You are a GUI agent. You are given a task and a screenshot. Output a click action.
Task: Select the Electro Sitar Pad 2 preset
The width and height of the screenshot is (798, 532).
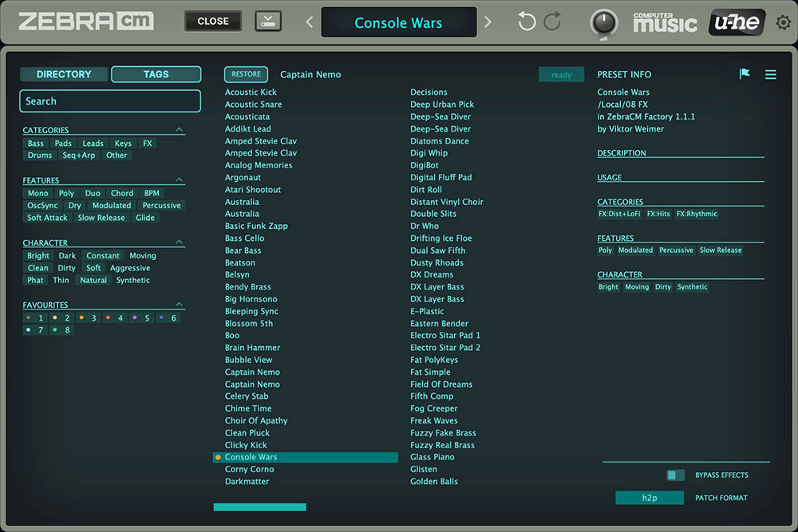[x=445, y=348]
